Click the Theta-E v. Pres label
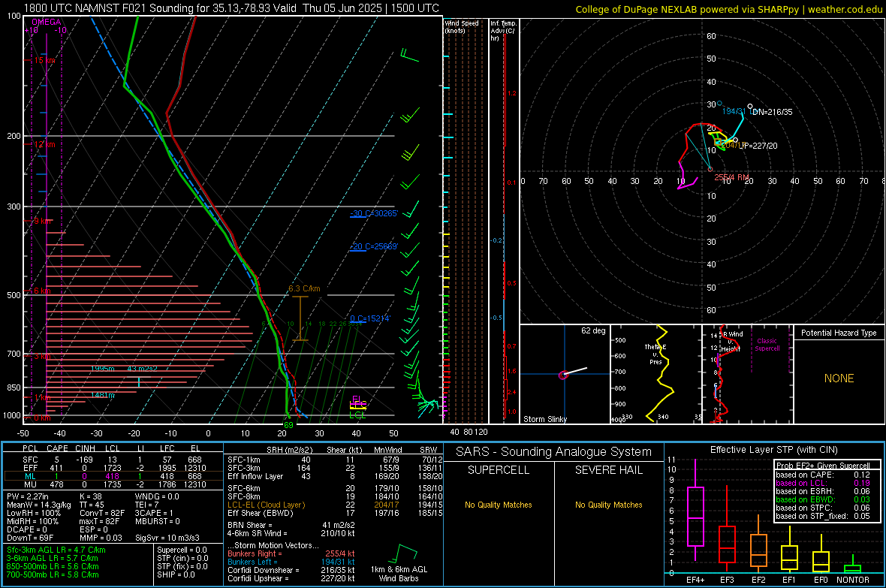Image resolution: width=886 pixels, height=588 pixels. pos(655,354)
